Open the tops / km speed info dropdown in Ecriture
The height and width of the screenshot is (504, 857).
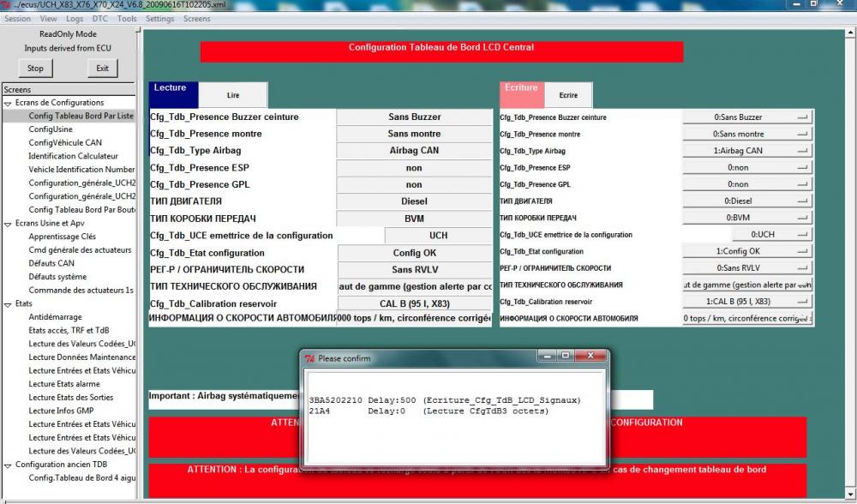coord(747,318)
